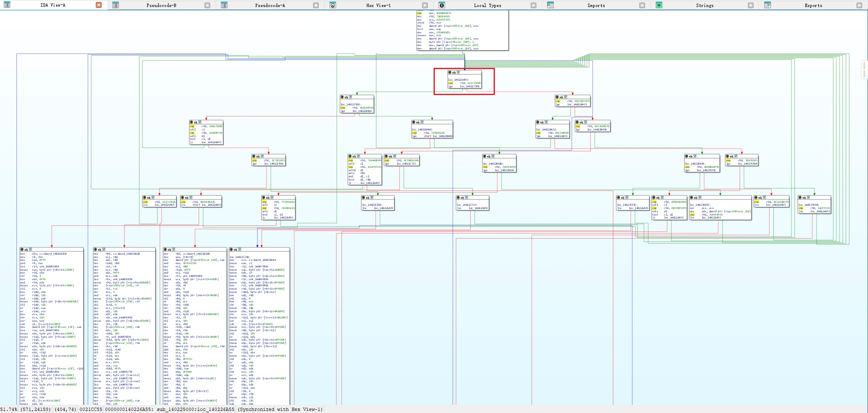Click the graph icon on loc_140226A55 block header
The width and height of the screenshot is (868, 413).
click(458, 72)
